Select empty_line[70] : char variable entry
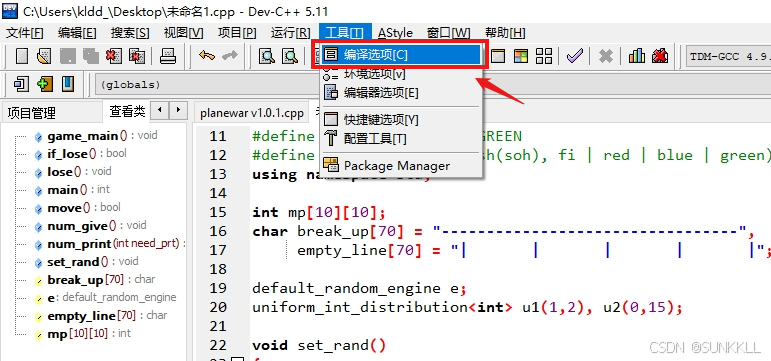Screen dimensions: 771x361 [x=101, y=316]
